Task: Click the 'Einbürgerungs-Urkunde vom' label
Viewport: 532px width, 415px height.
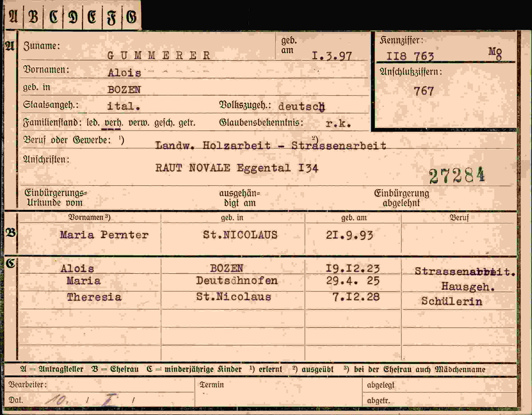Action: (x=56, y=197)
